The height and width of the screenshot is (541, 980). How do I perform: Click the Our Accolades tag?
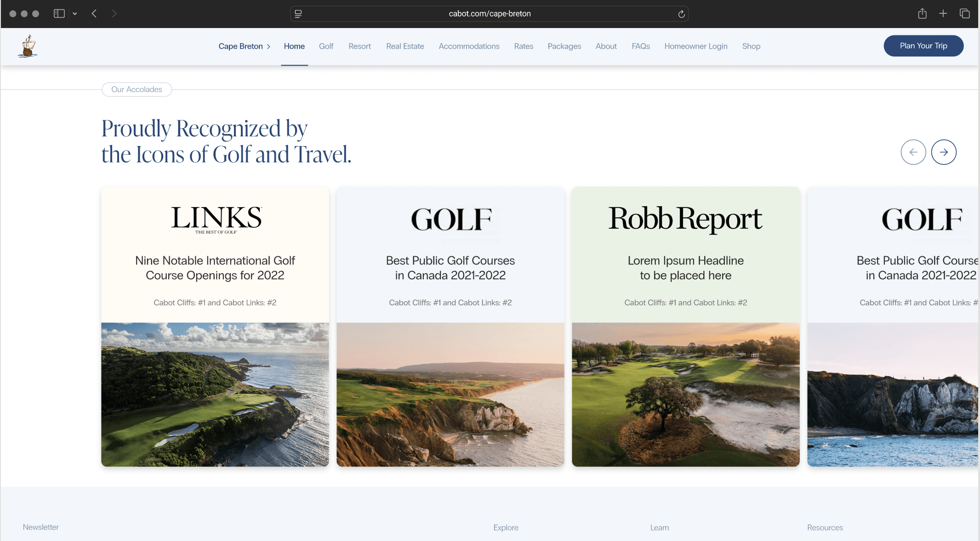[x=137, y=90]
